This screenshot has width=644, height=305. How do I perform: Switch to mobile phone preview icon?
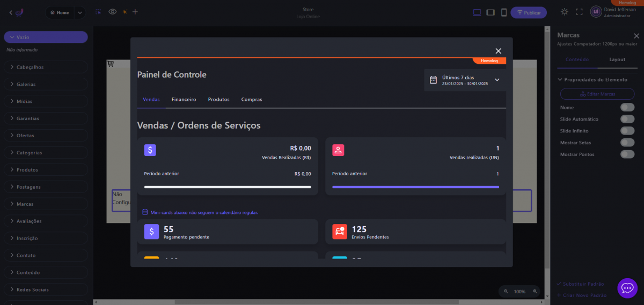pos(504,12)
